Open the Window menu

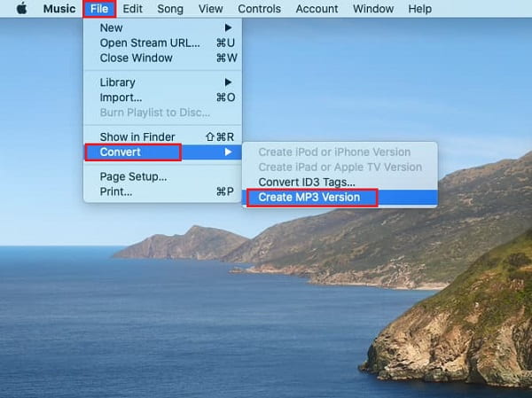coord(373,9)
